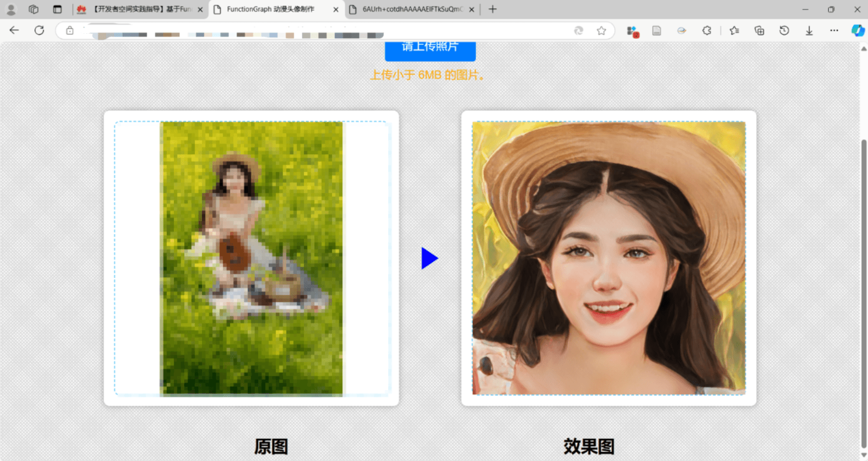
Task: Click the blue arrow between the images
Action: click(430, 258)
